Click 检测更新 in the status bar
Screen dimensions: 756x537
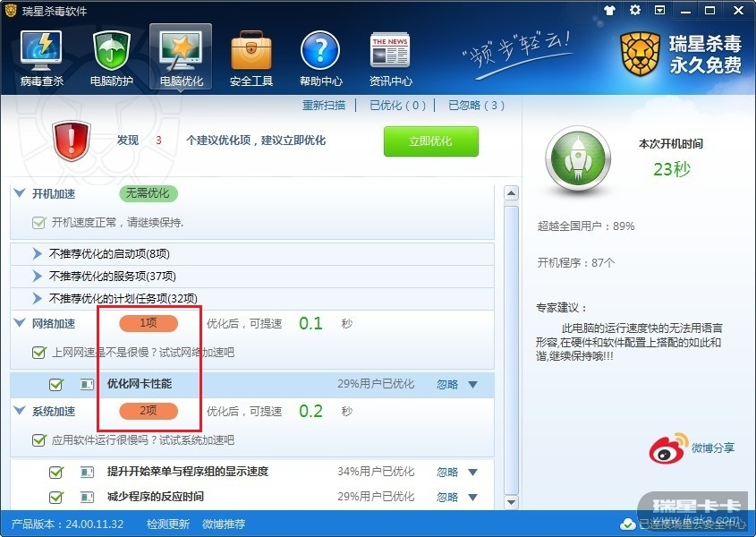tap(168, 524)
